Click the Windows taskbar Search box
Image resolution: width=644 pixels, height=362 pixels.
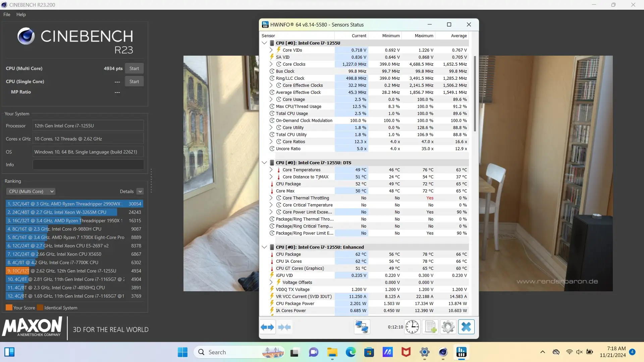coord(239,352)
